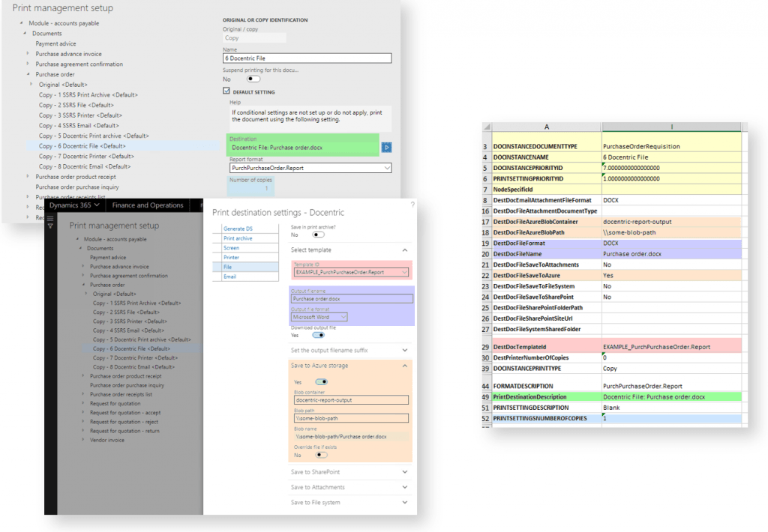Viewport: 768px width, 532px height.
Task: Select the File destination tab
Action: point(245,267)
